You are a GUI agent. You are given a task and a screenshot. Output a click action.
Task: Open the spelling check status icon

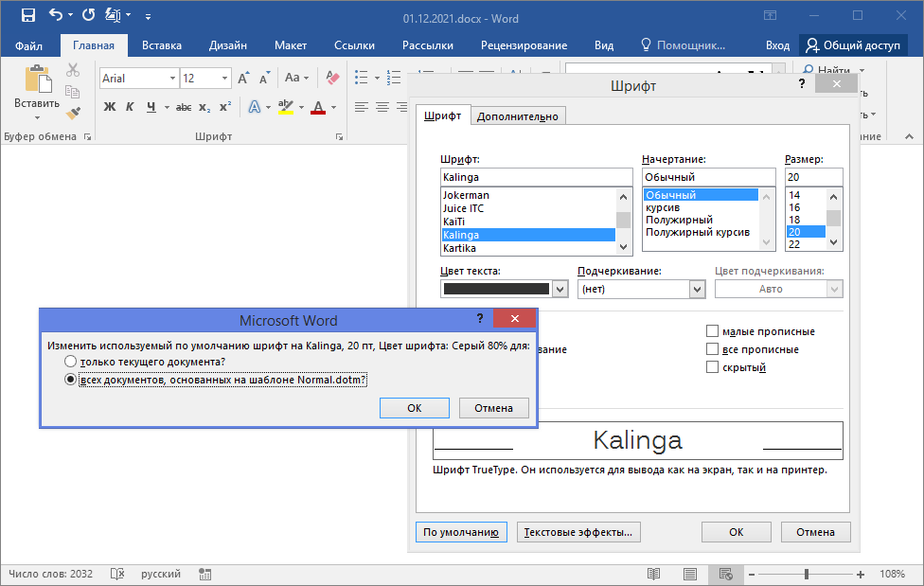click(117, 574)
